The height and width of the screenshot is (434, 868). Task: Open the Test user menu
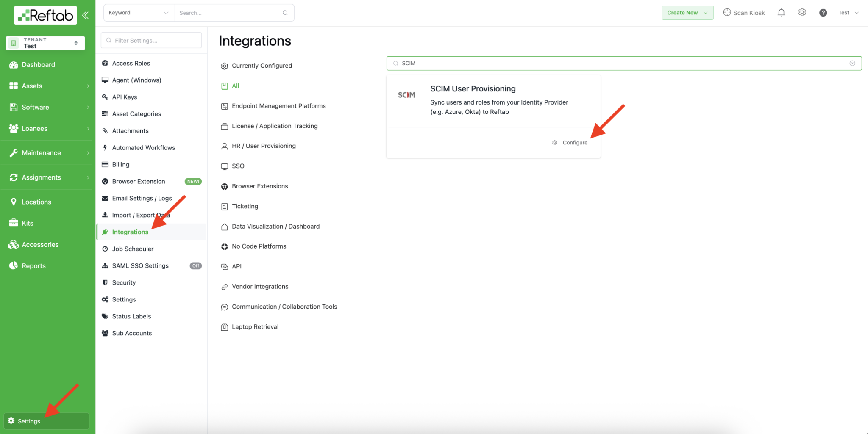pyautogui.click(x=849, y=13)
